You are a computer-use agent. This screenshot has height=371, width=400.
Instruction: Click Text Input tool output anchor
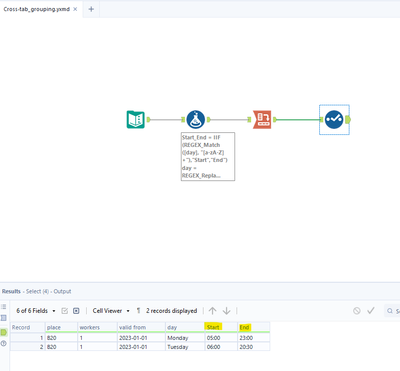pos(148,119)
